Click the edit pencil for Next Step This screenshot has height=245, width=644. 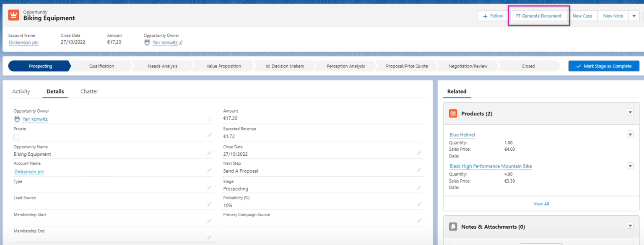(x=418, y=170)
